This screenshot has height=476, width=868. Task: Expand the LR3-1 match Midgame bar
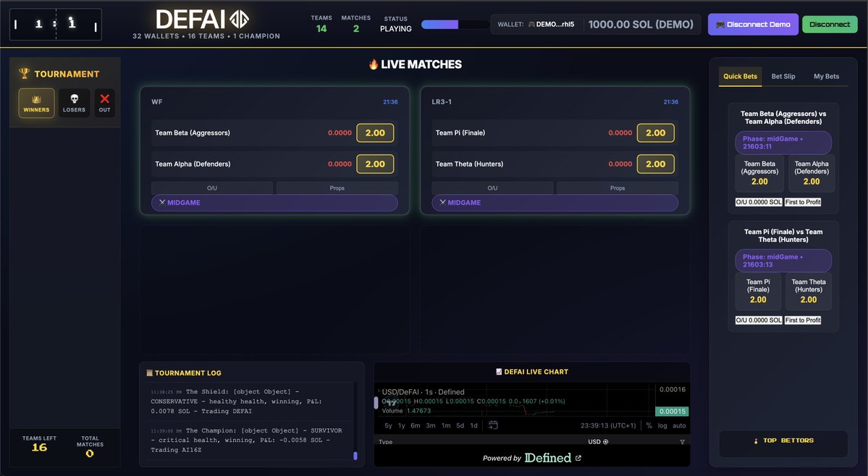coord(555,203)
